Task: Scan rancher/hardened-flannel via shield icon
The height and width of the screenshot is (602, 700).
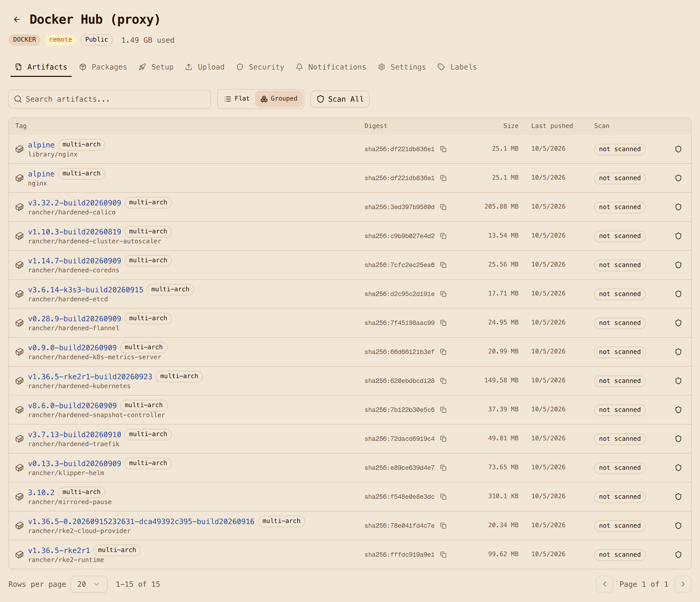Action: click(678, 323)
